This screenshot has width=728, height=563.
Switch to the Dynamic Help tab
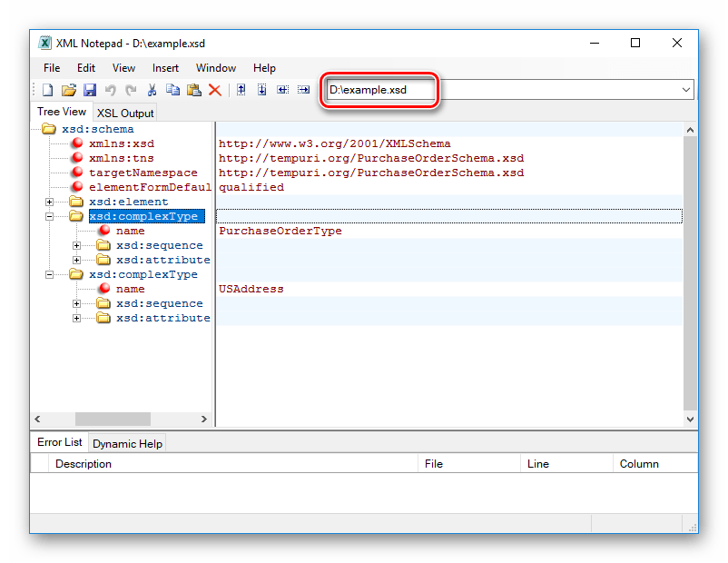pyautogui.click(x=128, y=444)
